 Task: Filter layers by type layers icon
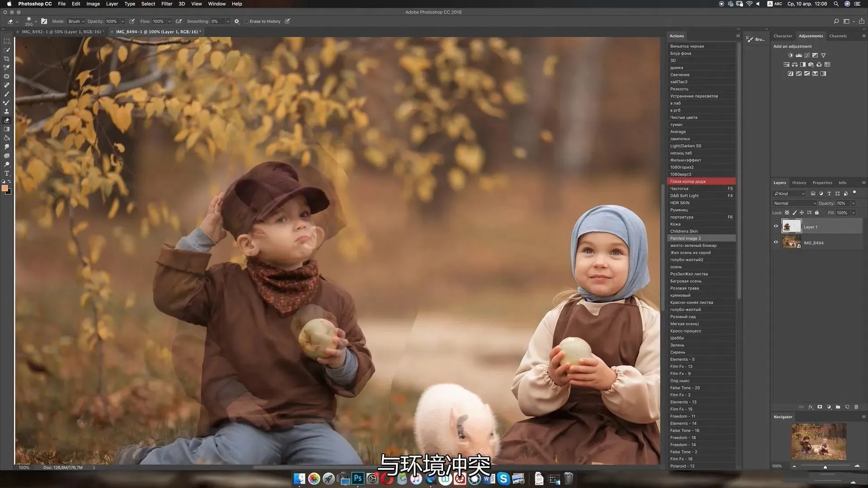point(829,194)
